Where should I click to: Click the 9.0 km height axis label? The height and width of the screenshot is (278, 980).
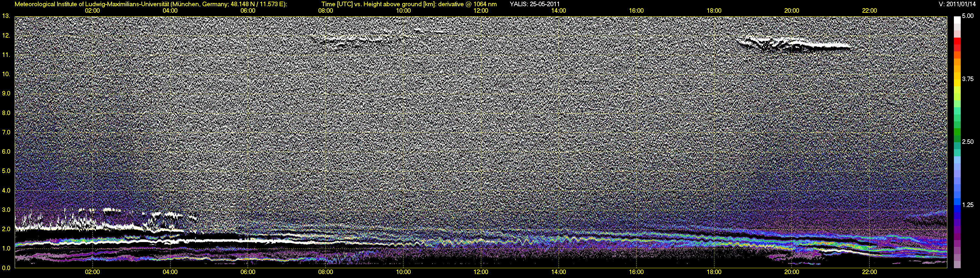point(6,93)
